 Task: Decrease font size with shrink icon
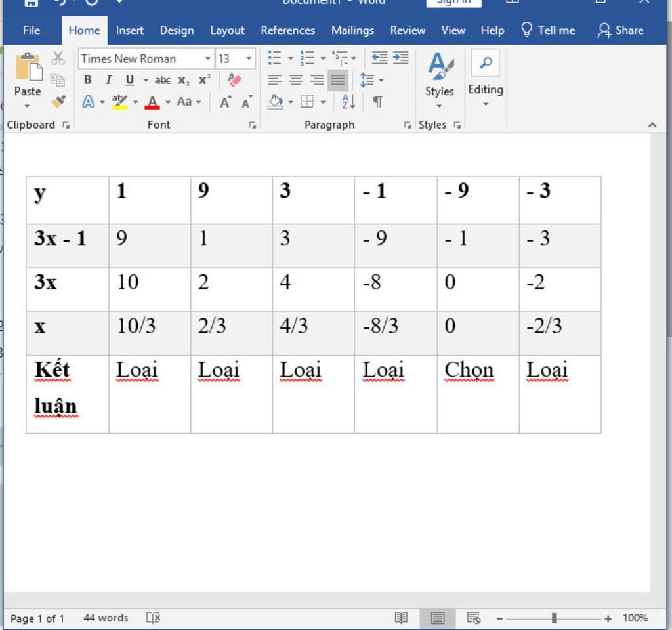(247, 102)
